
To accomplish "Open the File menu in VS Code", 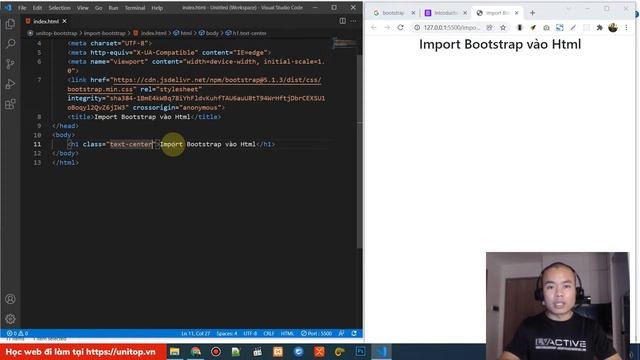I will coord(22,8).
